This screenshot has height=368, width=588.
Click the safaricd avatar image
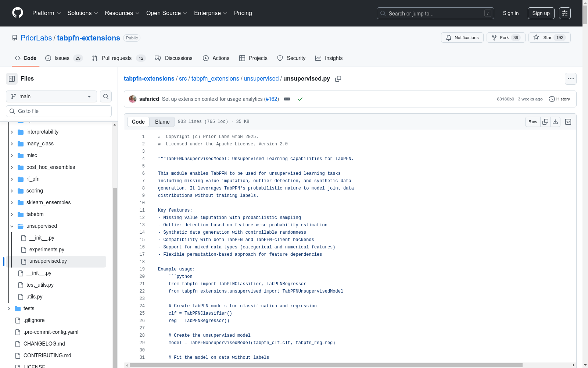tap(133, 99)
